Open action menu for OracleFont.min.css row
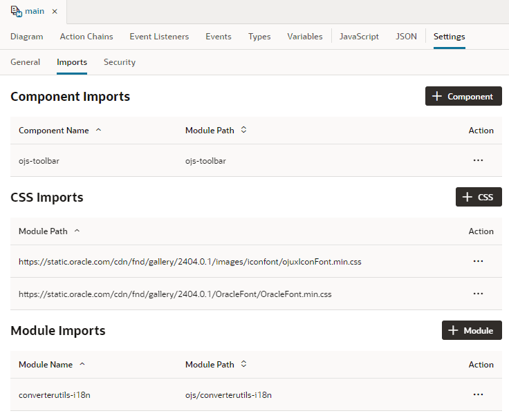This screenshot has width=509, height=420. [x=478, y=294]
